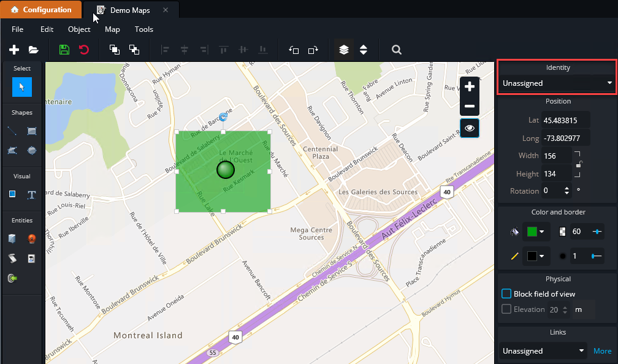Switch to the Configuration tab
618x364 pixels.
[x=40, y=10]
